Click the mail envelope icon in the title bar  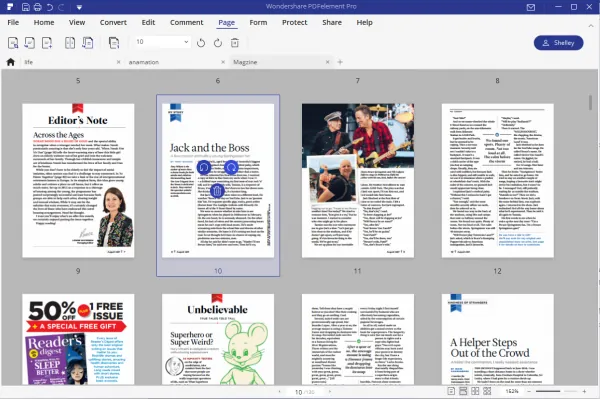[531, 7]
